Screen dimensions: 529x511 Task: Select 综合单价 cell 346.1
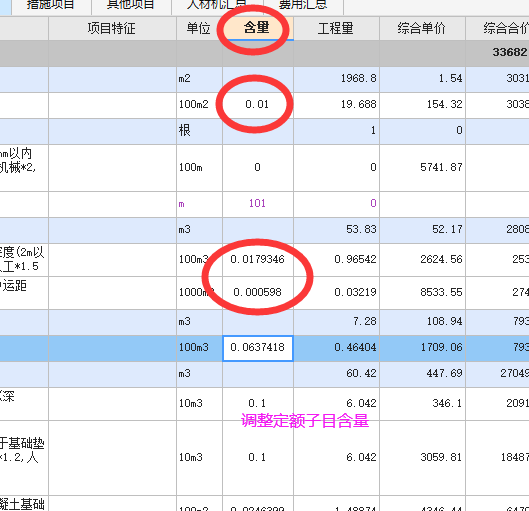pos(422,404)
